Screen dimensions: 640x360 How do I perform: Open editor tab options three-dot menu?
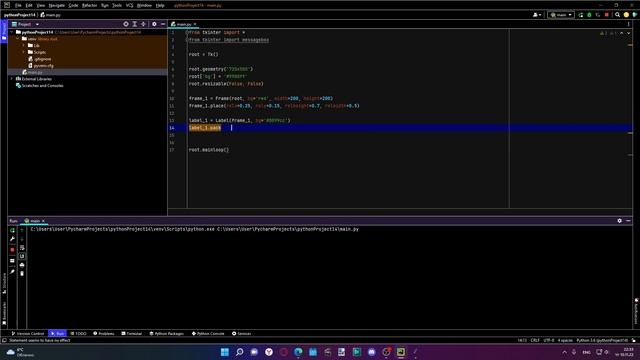click(629, 24)
